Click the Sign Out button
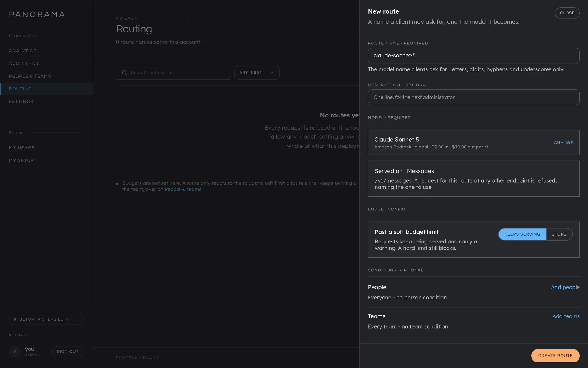 68,352
